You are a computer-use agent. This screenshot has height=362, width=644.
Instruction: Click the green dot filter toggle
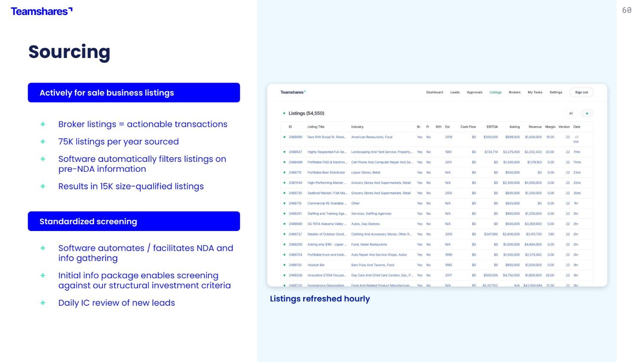[x=586, y=113]
